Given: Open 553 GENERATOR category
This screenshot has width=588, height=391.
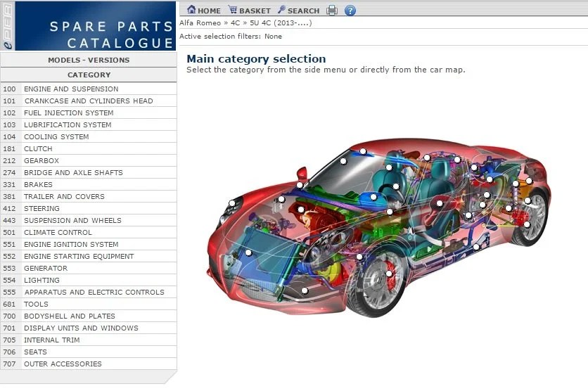Looking at the screenshot, I should [x=89, y=269].
